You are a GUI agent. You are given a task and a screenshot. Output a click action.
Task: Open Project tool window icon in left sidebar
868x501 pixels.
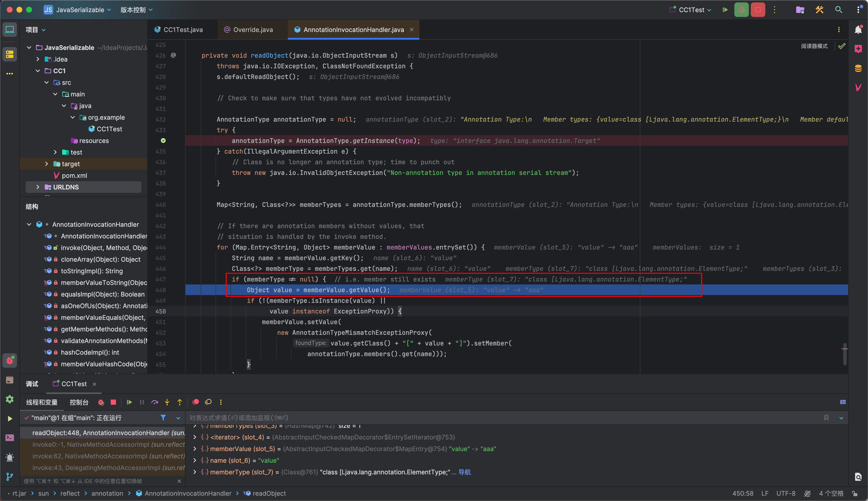(x=10, y=30)
